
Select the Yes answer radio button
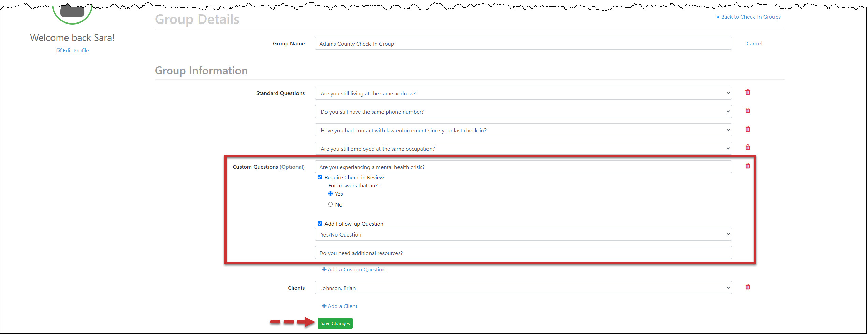330,194
